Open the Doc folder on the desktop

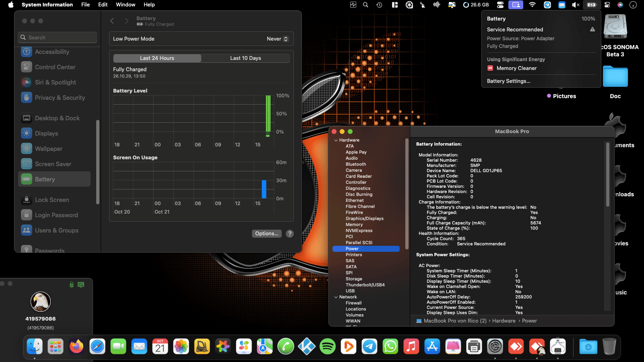click(615, 76)
